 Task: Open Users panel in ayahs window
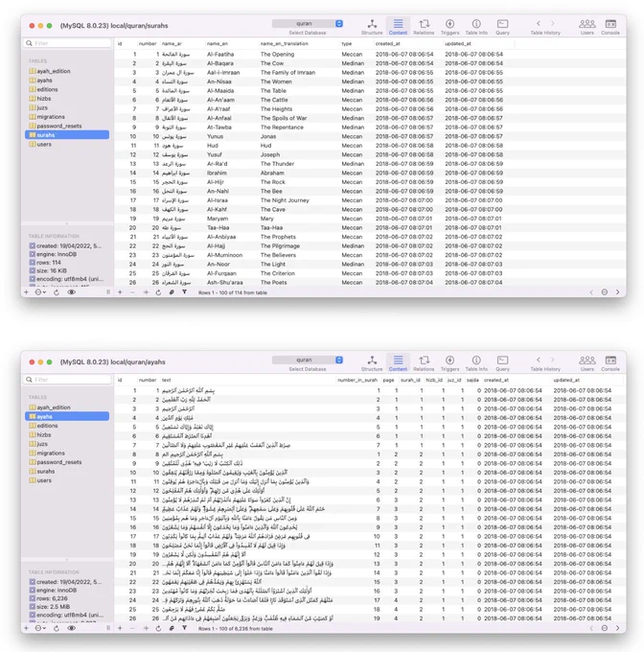click(587, 363)
